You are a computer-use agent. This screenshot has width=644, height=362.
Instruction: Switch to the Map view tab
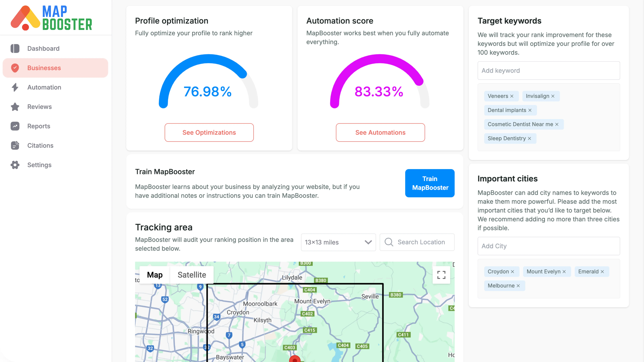[155, 275]
